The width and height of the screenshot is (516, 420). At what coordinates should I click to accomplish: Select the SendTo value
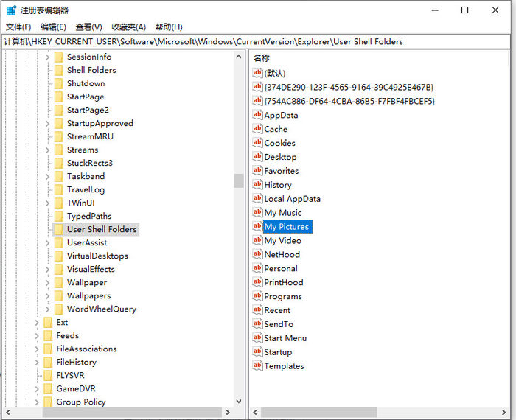click(279, 324)
